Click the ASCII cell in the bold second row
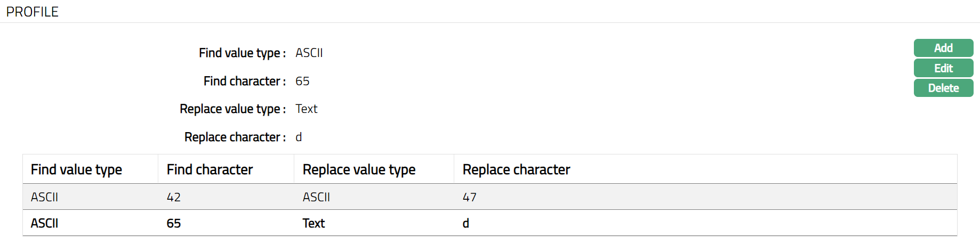The height and width of the screenshot is (245, 980). 44,223
